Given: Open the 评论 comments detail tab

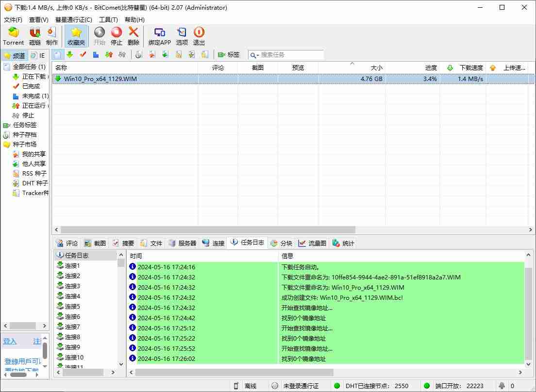Looking at the screenshot, I should pos(67,243).
